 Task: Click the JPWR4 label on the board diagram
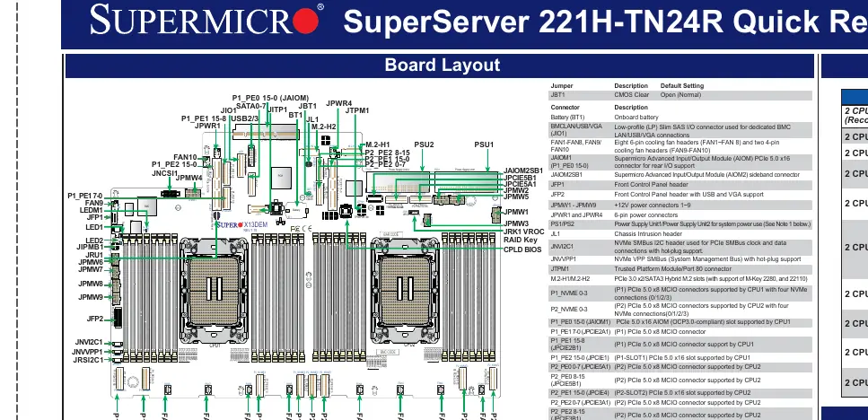[x=338, y=103]
